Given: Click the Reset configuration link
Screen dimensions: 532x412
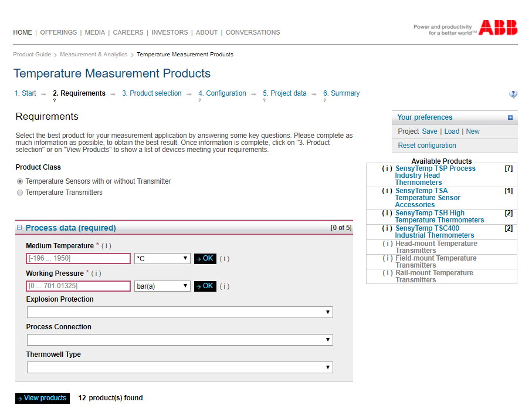Looking at the screenshot, I should pos(427,146).
